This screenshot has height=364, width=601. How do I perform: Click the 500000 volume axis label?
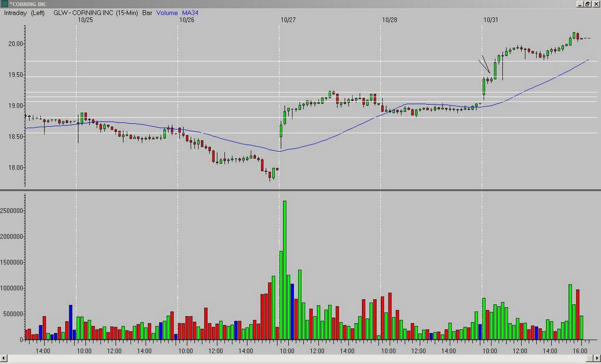coord(13,314)
